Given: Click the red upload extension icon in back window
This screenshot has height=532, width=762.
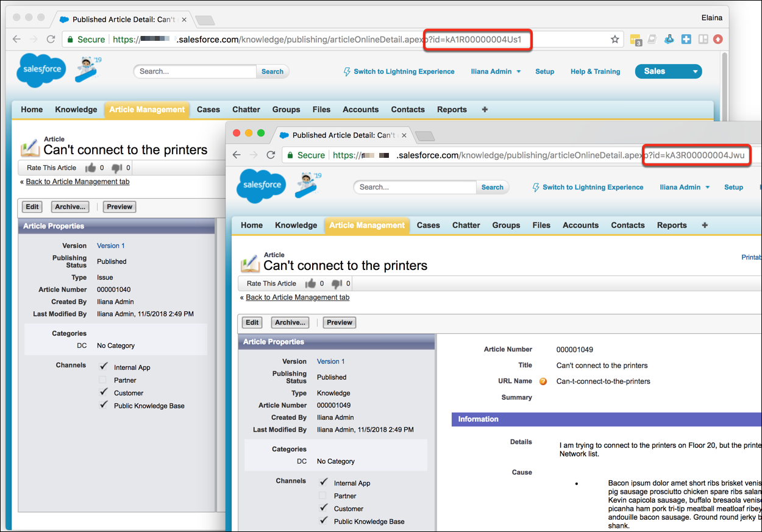Looking at the screenshot, I should 717,39.
